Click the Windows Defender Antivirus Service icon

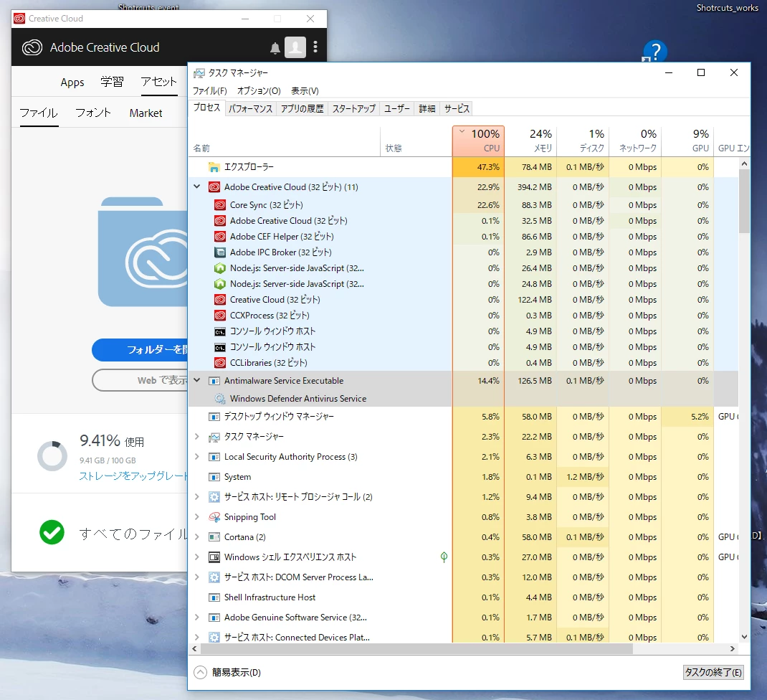click(220, 399)
